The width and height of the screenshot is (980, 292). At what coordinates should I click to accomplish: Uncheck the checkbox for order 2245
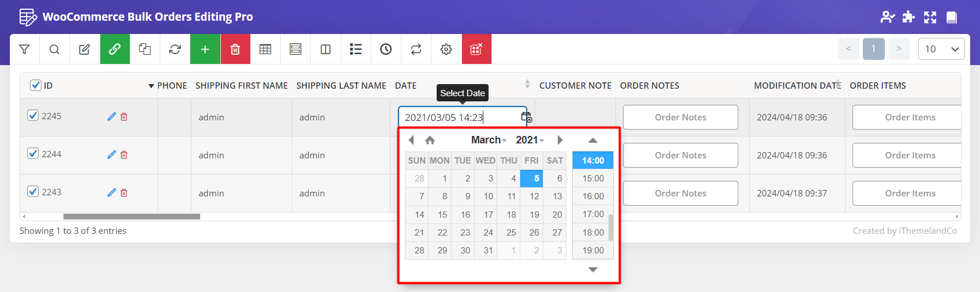coord(33,116)
